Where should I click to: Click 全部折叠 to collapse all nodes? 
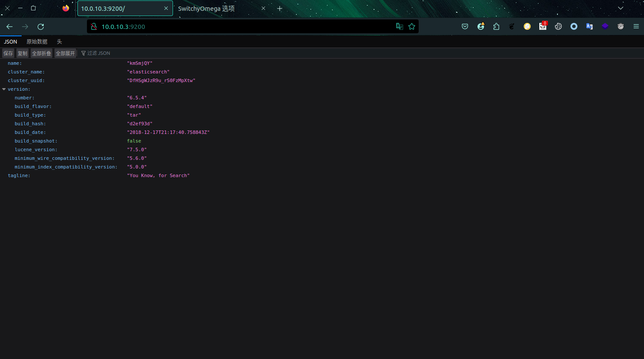point(42,53)
